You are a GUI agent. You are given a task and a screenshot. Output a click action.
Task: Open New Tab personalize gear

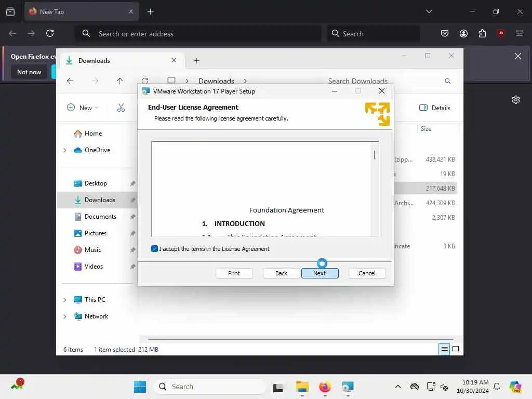pyautogui.click(x=516, y=100)
